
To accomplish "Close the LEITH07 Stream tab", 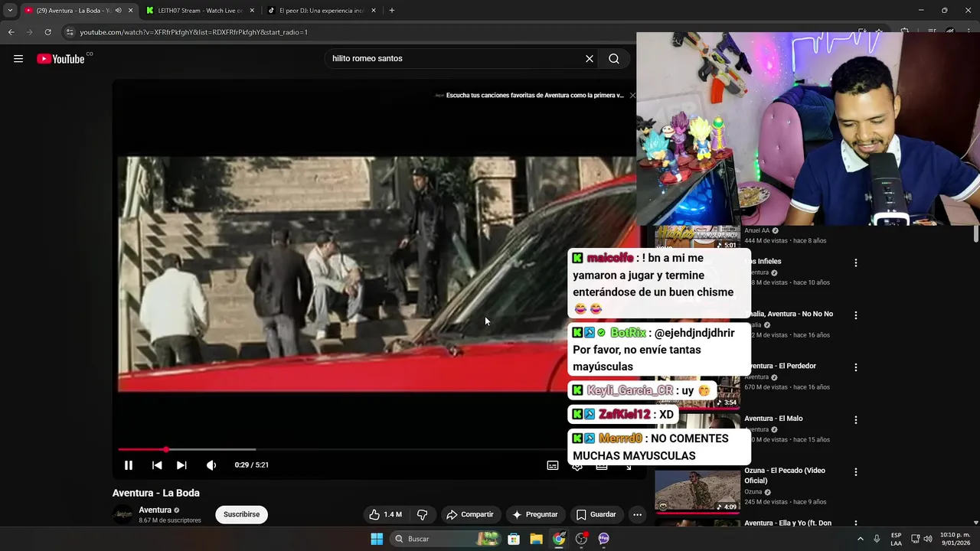I will click(252, 11).
